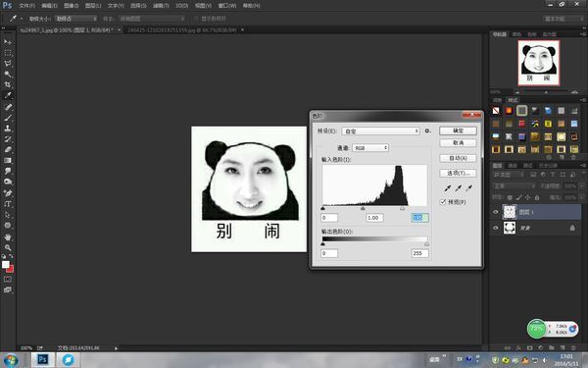
Task: Select the Gradient tool
Action: tap(8, 160)
